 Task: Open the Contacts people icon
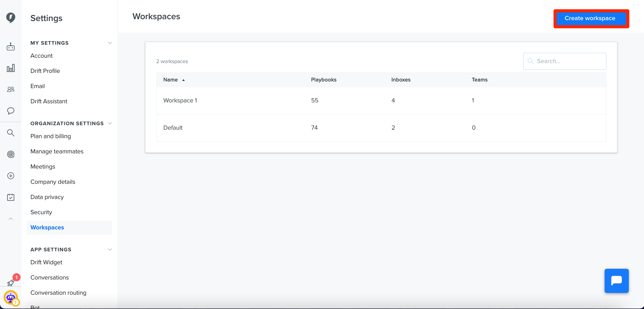coord(11,89)
